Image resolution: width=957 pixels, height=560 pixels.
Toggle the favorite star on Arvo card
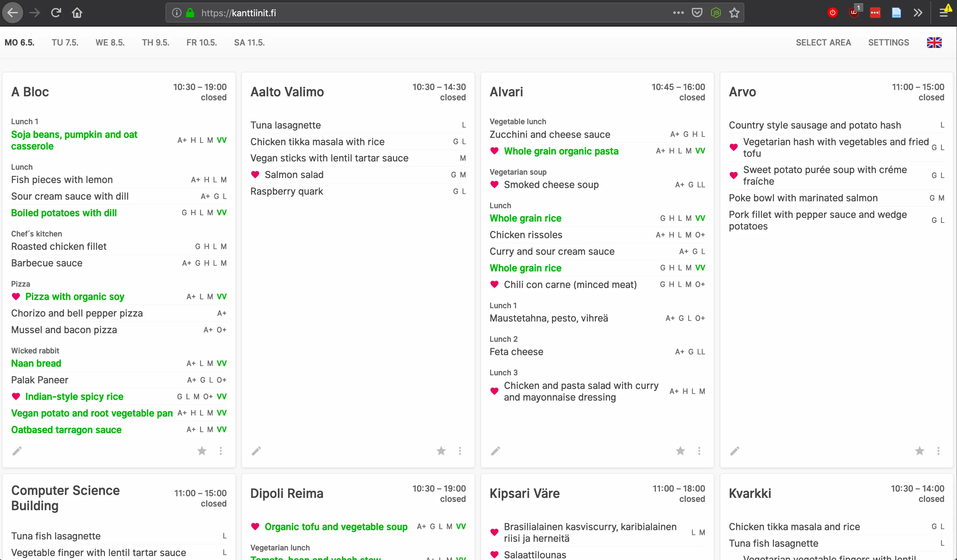click(x=919, y=451)
